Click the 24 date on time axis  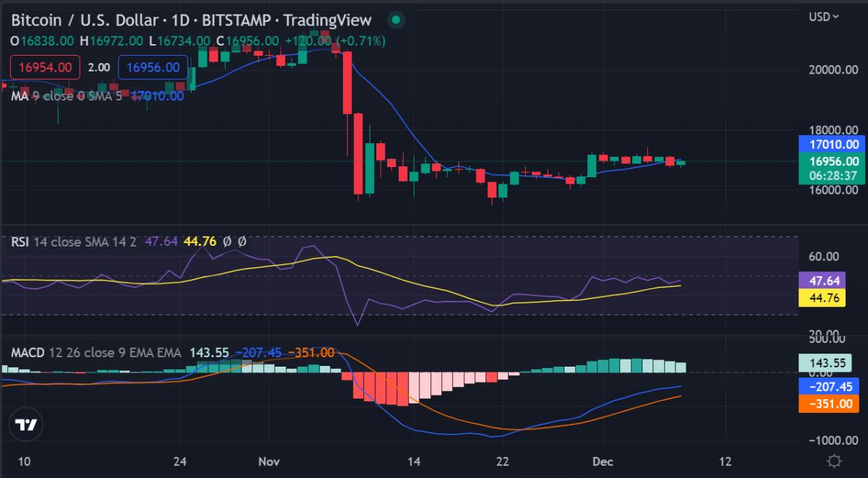pos(181,461)
